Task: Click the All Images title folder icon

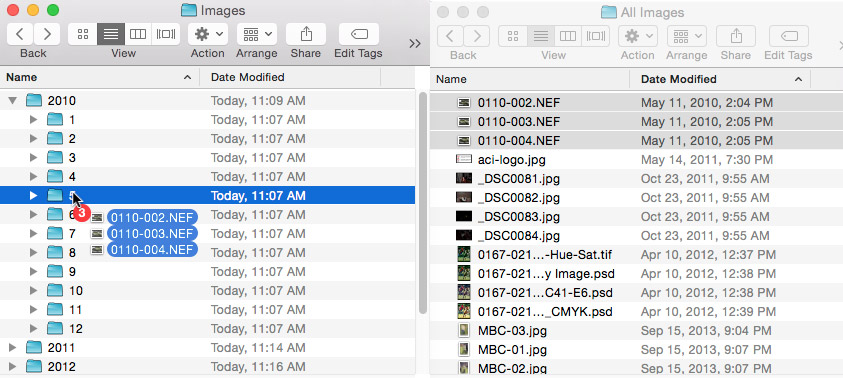Action: [x=609, y=12]
